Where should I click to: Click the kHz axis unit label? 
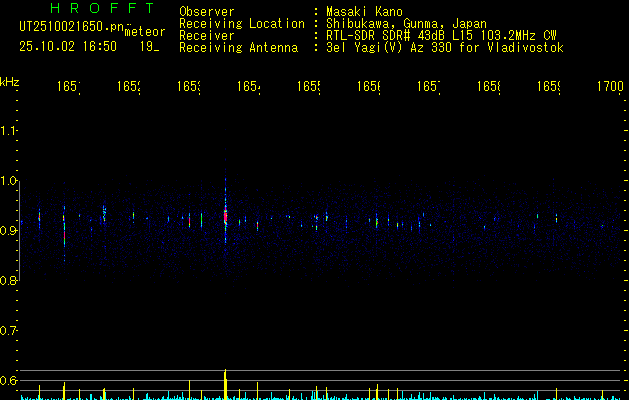point(9,82)
